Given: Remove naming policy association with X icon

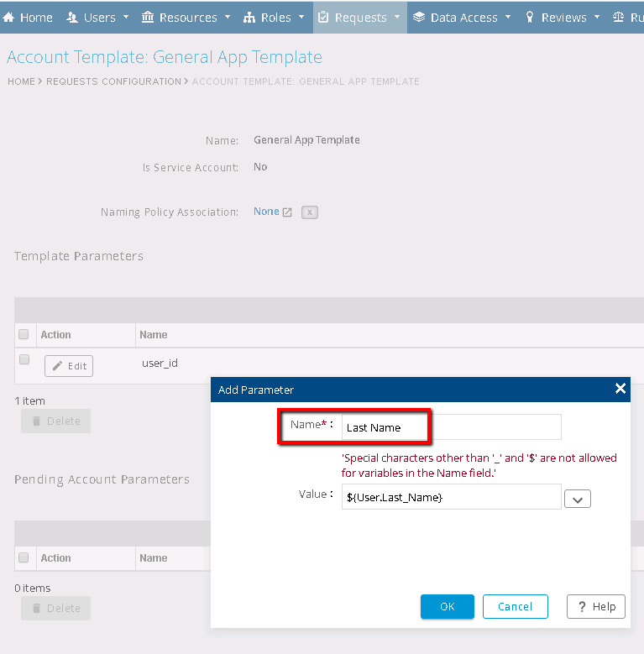Looking at the screenshot, I should tap(309, 212).
